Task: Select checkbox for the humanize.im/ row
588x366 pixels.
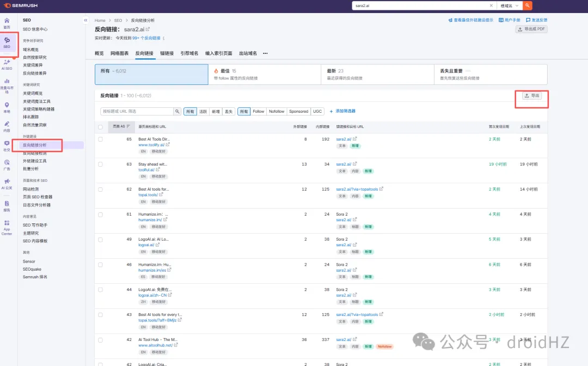Action: click(100, 215)
